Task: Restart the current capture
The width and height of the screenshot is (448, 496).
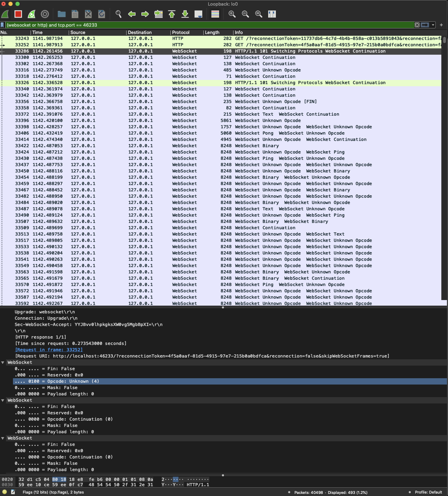Action: pos(32,14)
